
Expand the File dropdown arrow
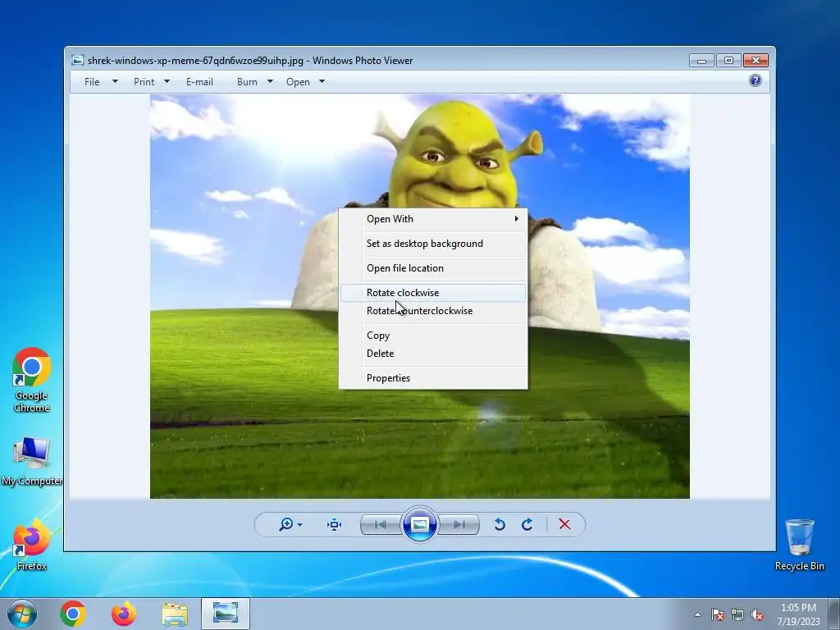coord(115,82)
